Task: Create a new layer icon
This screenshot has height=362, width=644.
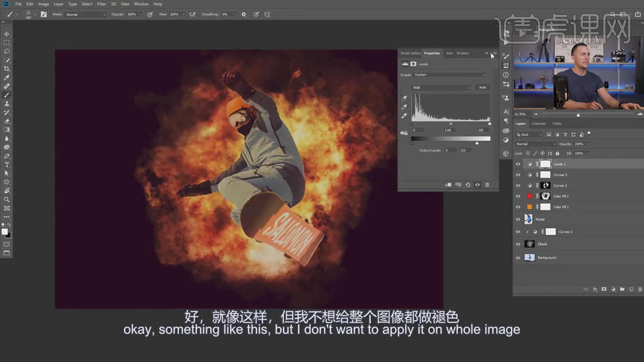Action: [631, 289]
